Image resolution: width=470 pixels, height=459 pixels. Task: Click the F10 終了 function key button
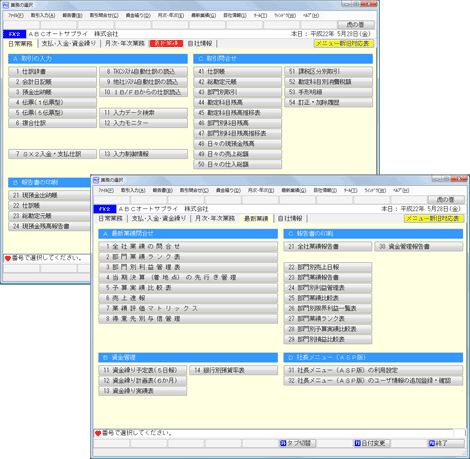pos(446,443)
